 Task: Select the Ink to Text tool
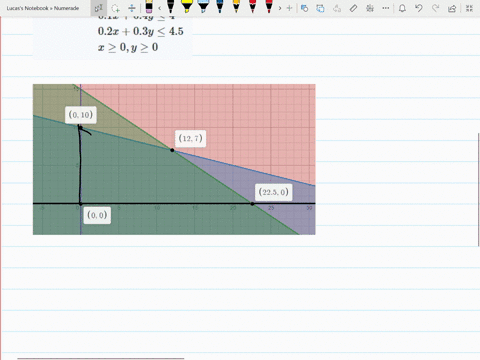337,8
